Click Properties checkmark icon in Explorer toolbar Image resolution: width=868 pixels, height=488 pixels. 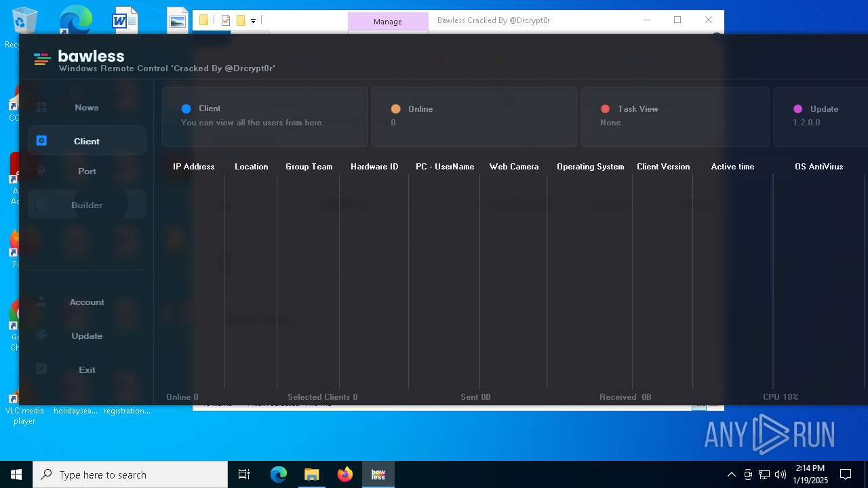(x=226, y=20)
